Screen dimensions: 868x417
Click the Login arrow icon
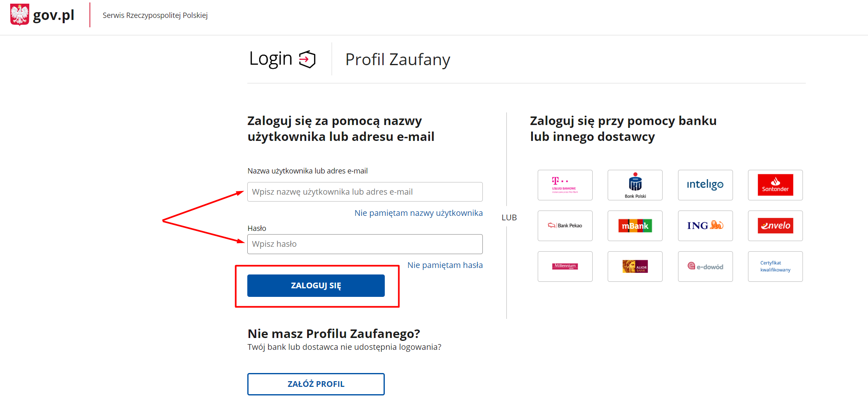[308, 59]
